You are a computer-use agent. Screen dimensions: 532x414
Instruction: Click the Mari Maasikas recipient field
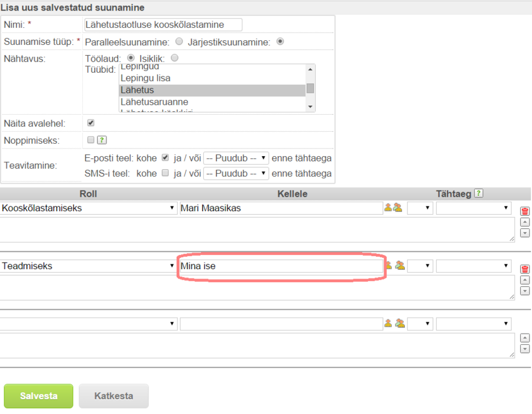pyautogui.click(x=281, y=208)
